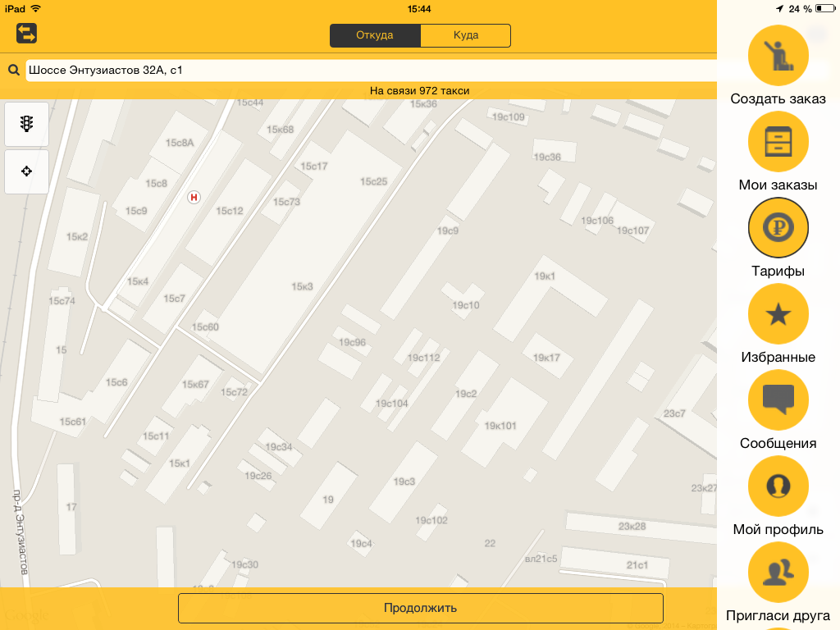The width and height of the screenshot is (840, 630).
Task: Tap building 15к3 on the map
Action: [x=302, y=286]
